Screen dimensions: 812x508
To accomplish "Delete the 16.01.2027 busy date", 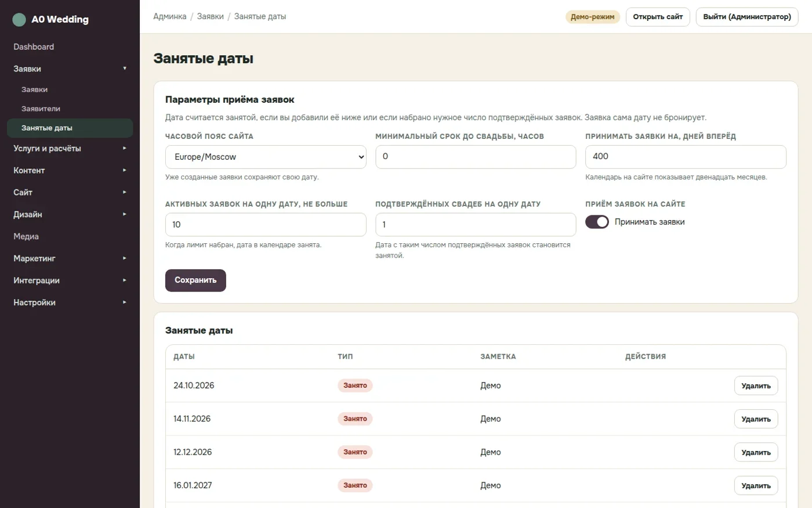I will [756, 486].
